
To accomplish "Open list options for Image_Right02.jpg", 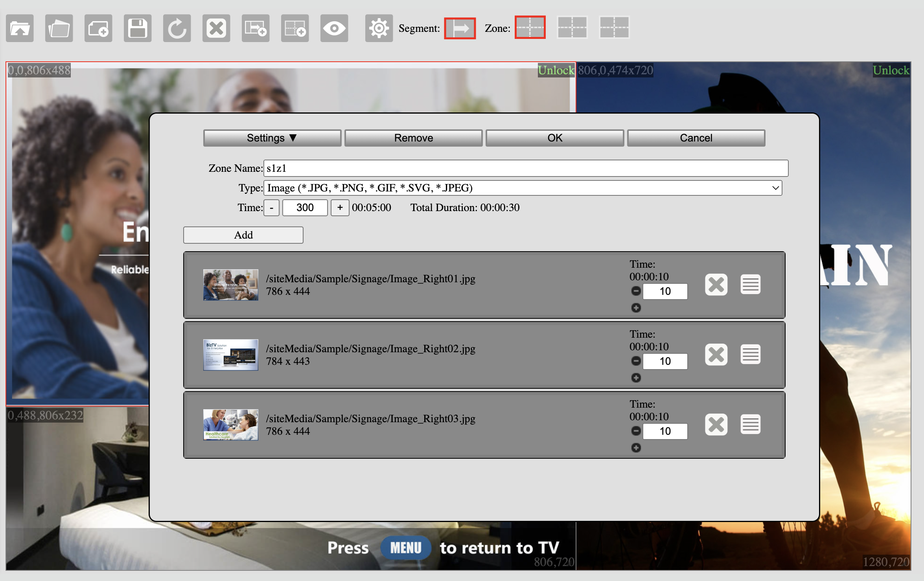I will [750, 355].
